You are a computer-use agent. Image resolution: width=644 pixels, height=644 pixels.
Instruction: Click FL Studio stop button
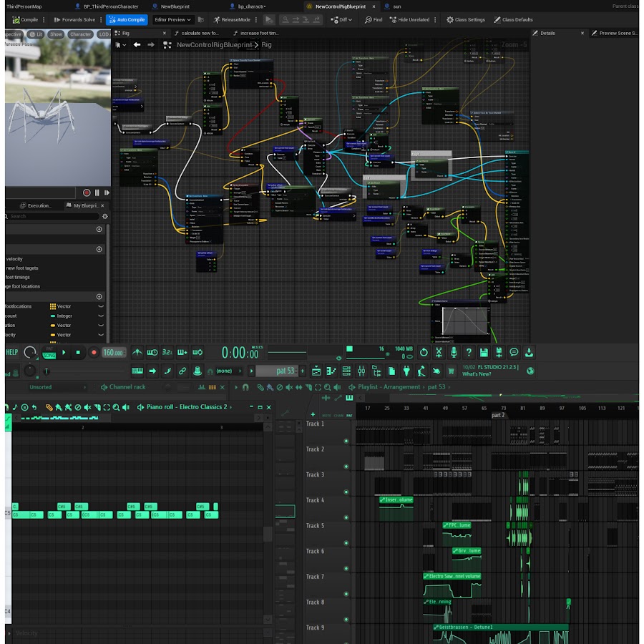[78, 352]
